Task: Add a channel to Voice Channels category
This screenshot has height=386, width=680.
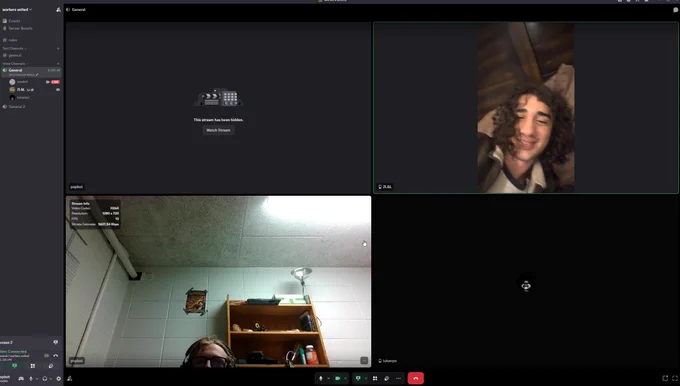Action: pos(58,64)
